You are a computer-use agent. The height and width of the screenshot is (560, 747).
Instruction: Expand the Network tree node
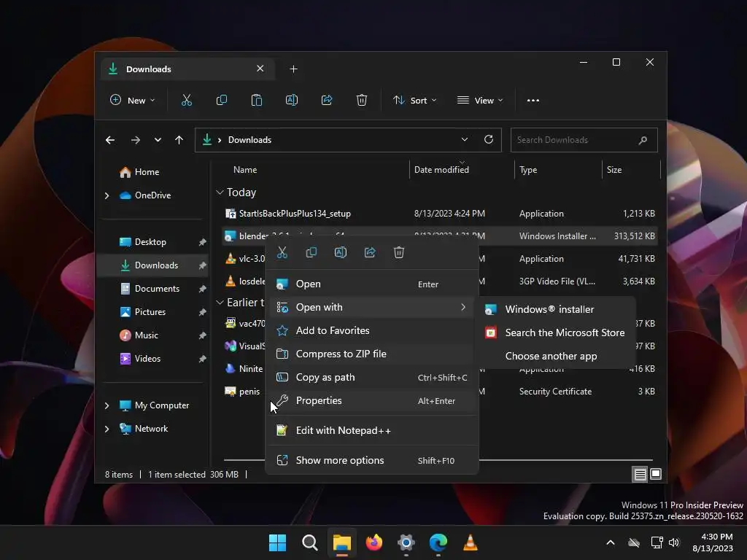(107, 429)
